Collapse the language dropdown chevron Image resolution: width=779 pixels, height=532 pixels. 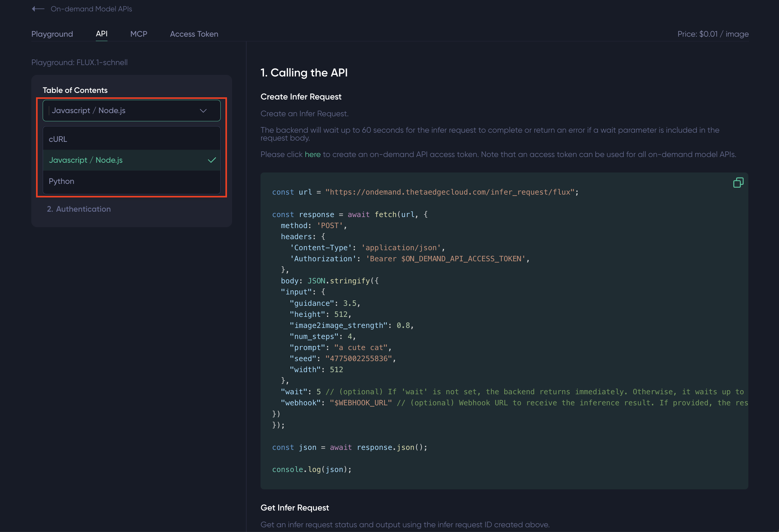pyautogui.click(x=203, y=111)
